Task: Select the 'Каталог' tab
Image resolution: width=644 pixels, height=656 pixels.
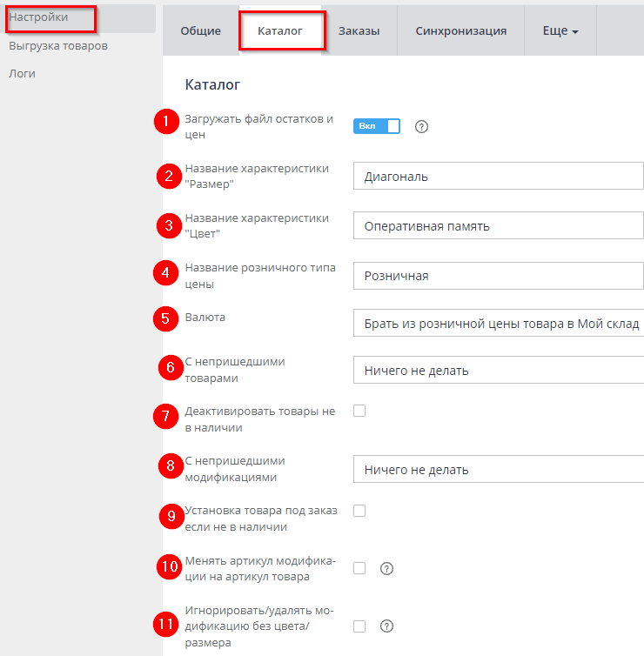Action: 280,31
